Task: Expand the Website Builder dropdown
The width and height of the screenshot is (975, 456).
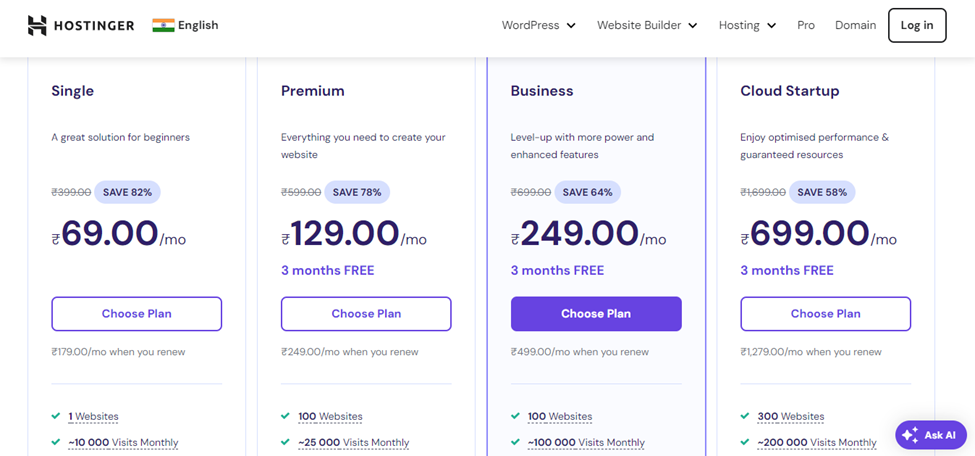Action: tap(647, 26)
